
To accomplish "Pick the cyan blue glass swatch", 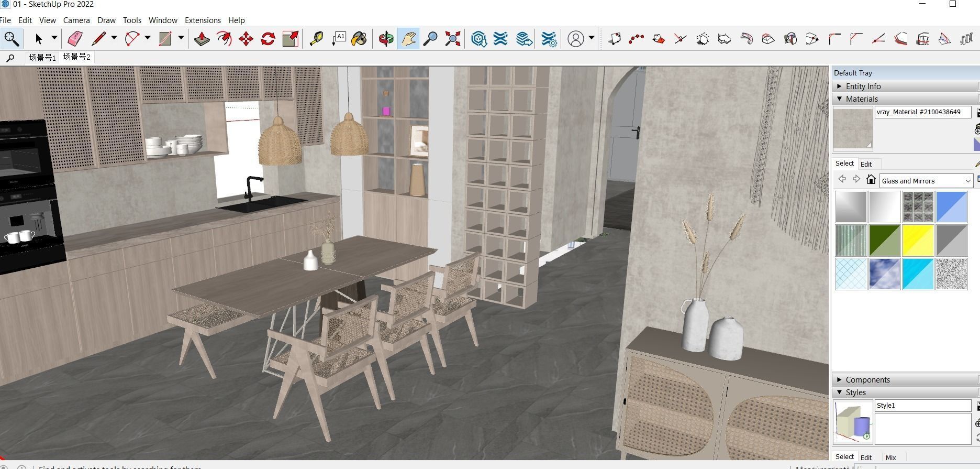I will 918,274.
